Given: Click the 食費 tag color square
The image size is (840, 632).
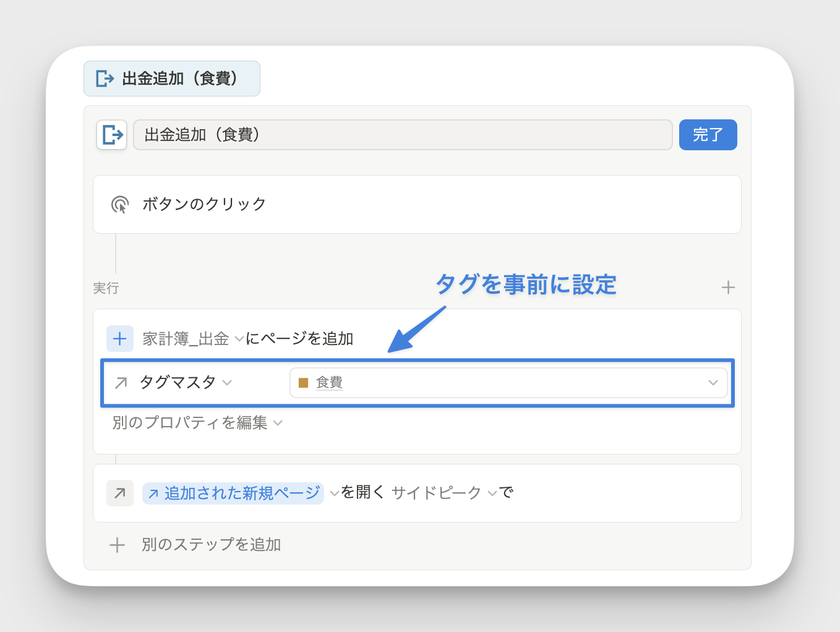Looking at the screenshot, I should click(303, 383).
